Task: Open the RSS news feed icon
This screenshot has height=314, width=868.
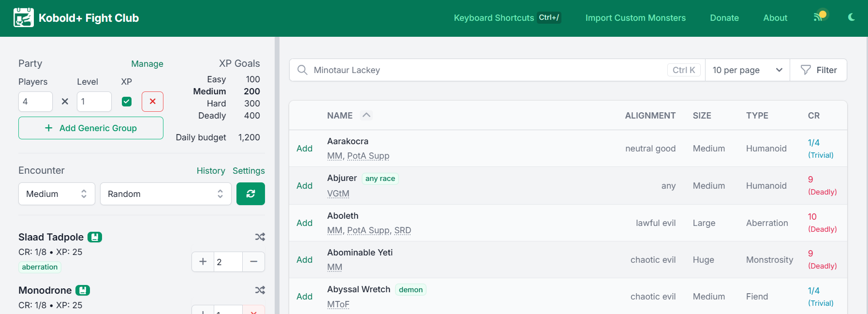Action: 818,17
